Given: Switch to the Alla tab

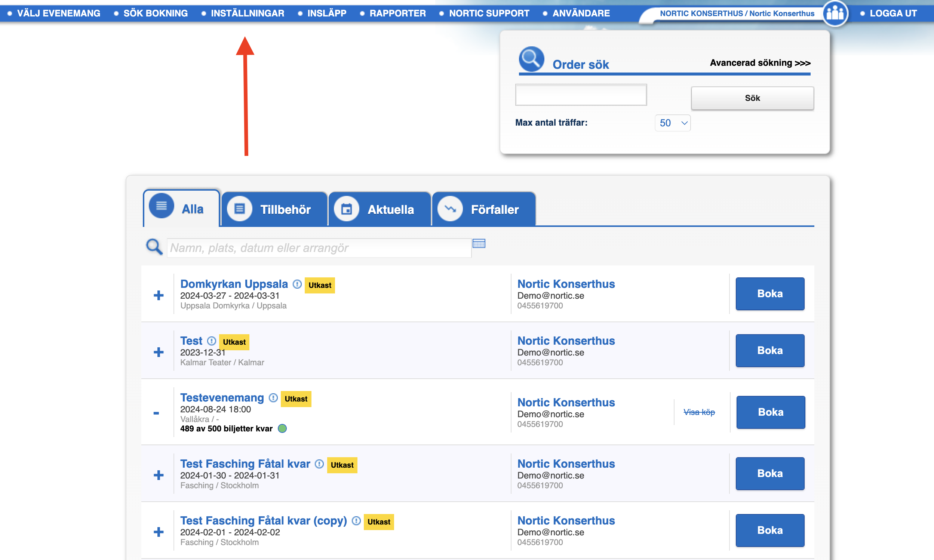Looking at the screenshot, I should tap(181, 208).
